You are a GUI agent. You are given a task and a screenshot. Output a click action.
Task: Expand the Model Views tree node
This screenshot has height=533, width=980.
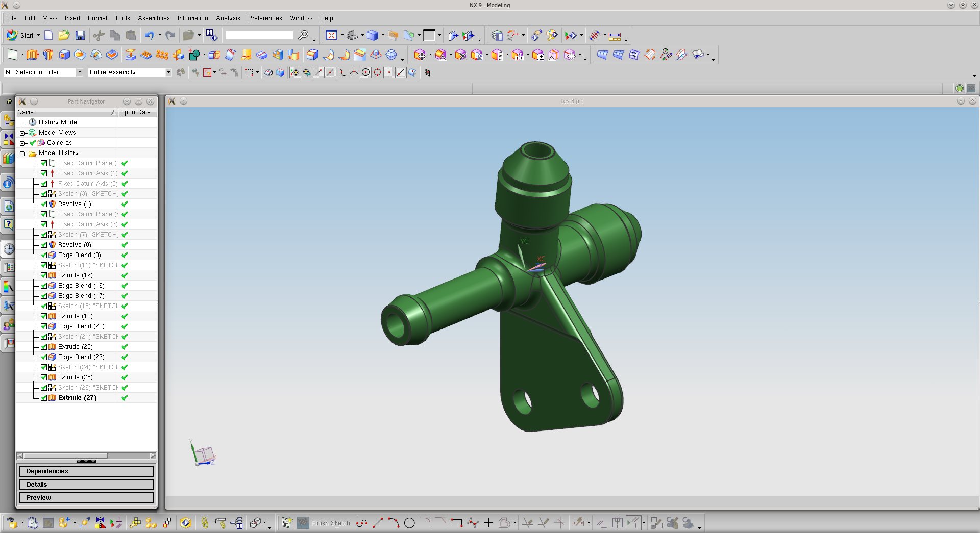[x=22, y=133]
